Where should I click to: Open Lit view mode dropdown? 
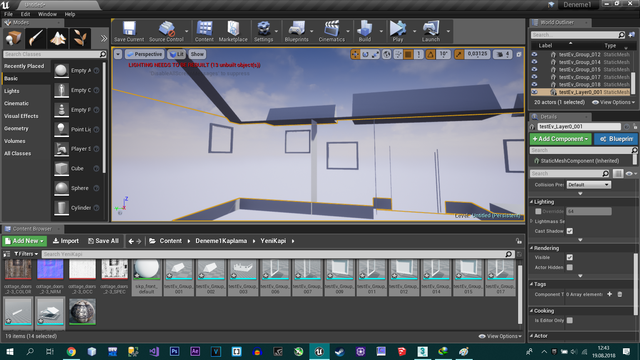tap(176, 54)
